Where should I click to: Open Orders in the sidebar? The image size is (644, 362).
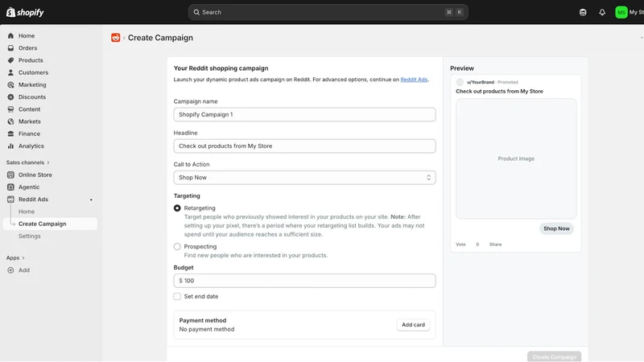[x=27, y=48]
